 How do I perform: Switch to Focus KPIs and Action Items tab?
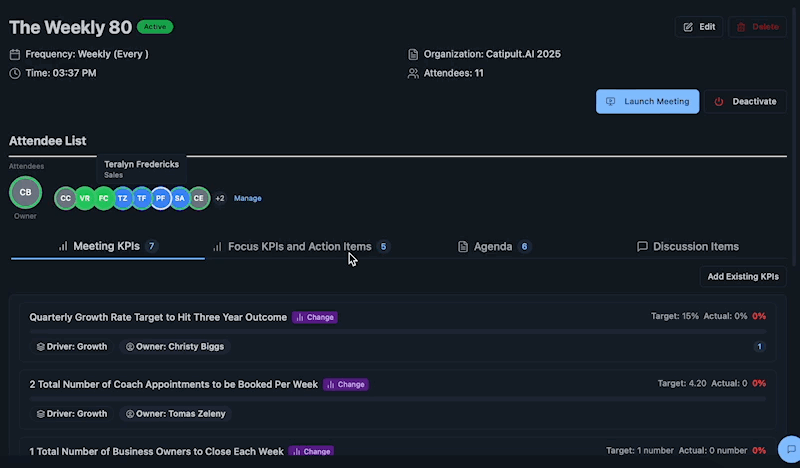(300, 246)
